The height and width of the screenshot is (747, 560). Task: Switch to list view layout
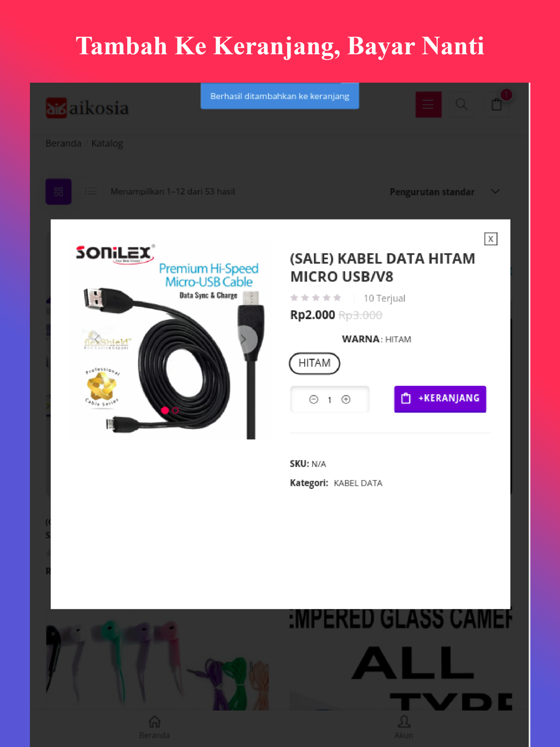pos(91,192)
